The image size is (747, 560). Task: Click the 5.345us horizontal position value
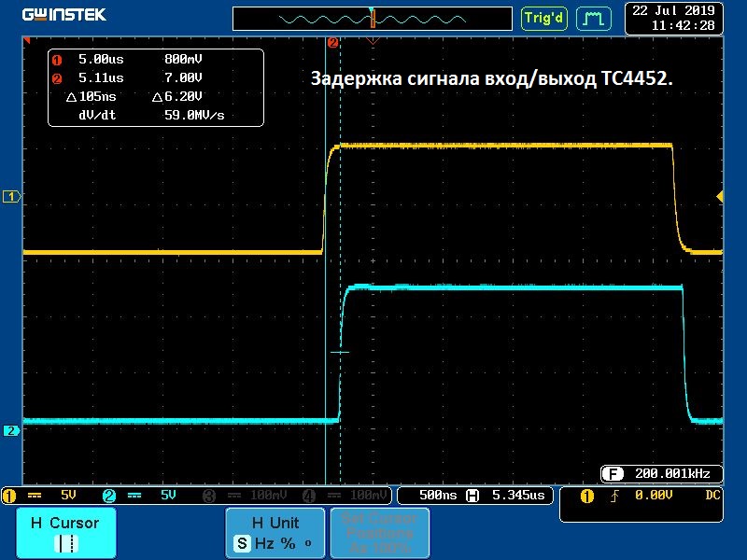518,496
